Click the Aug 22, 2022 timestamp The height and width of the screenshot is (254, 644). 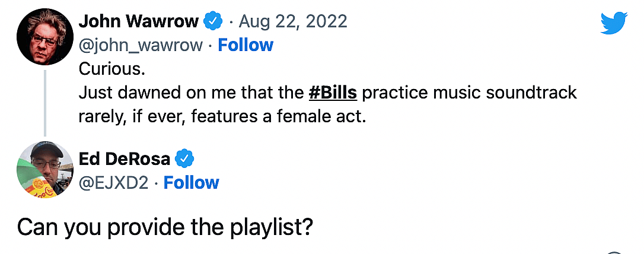point(292,22)
